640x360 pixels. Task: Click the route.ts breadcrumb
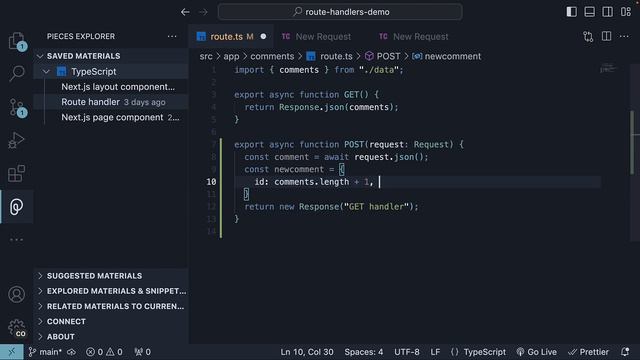[x=329, y=56]
